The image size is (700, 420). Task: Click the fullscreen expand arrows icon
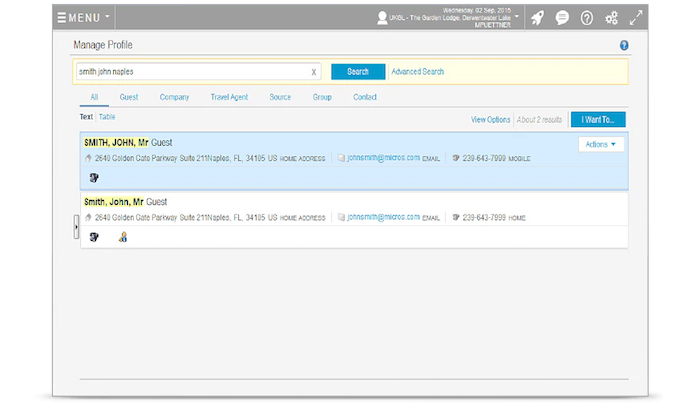636,18
